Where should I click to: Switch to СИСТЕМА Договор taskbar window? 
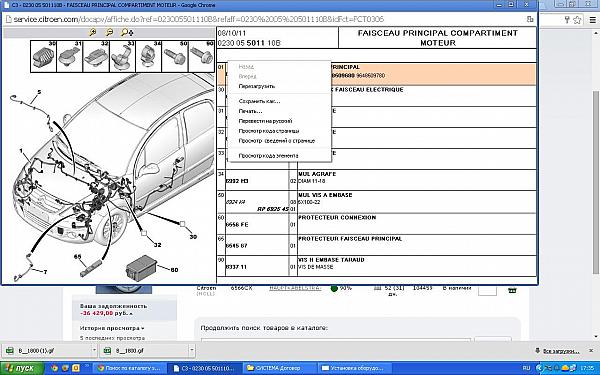point(278,368)
